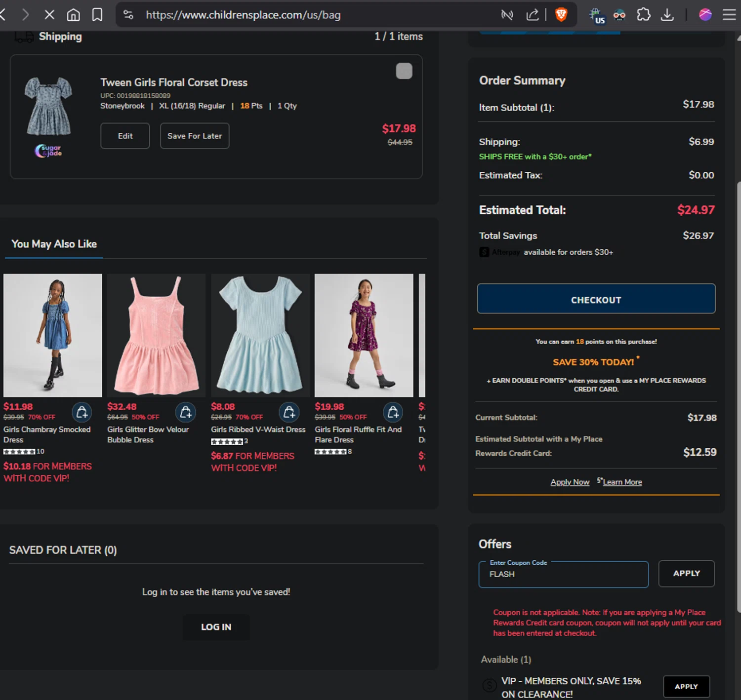Screen dimensions: 741x700
Task: Click the glasses extension icon
Action: coord(619,15)
